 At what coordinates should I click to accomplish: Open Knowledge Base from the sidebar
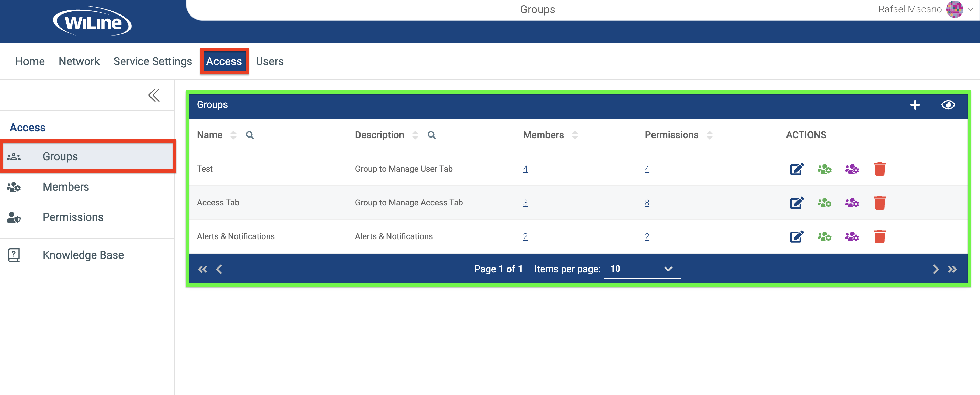point(83,255)
